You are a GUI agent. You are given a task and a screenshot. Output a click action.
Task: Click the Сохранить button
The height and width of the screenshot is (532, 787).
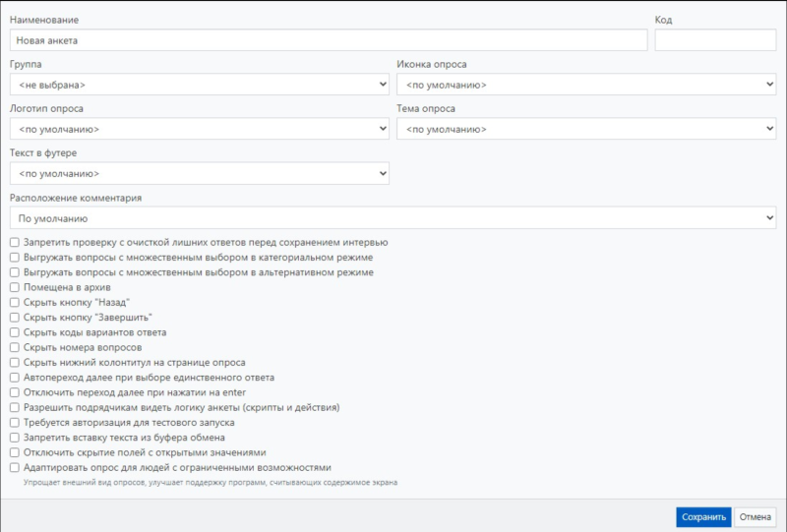[x=703, y=517]
